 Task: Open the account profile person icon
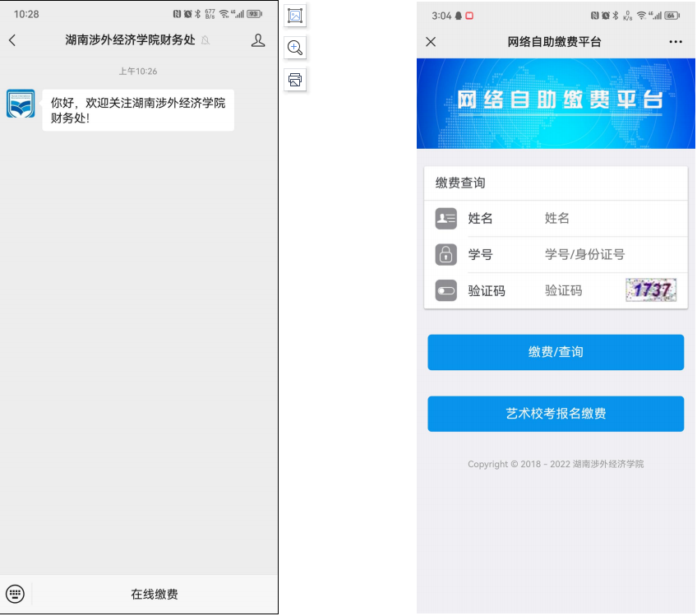point(258,40)
